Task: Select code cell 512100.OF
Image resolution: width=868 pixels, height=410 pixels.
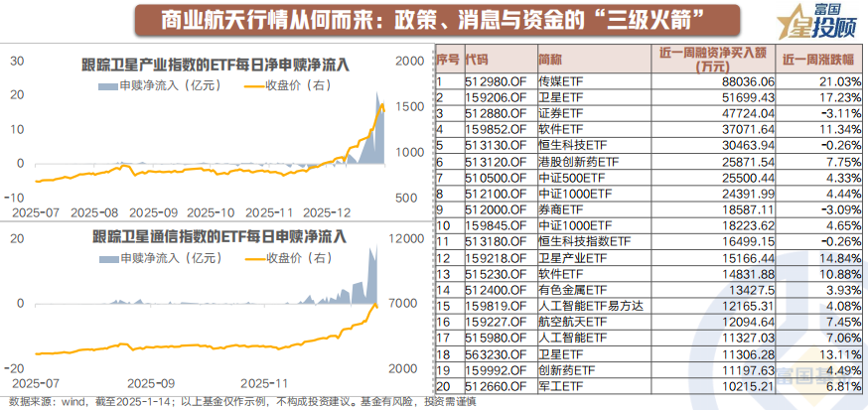Action: [x=500, y=194]
